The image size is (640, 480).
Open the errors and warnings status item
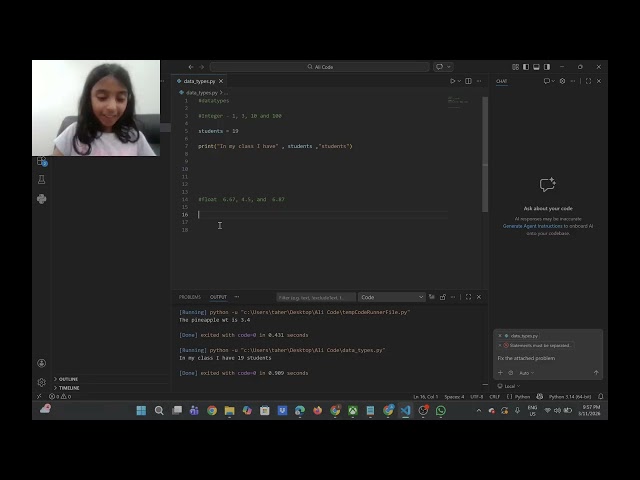coord(60,396)
